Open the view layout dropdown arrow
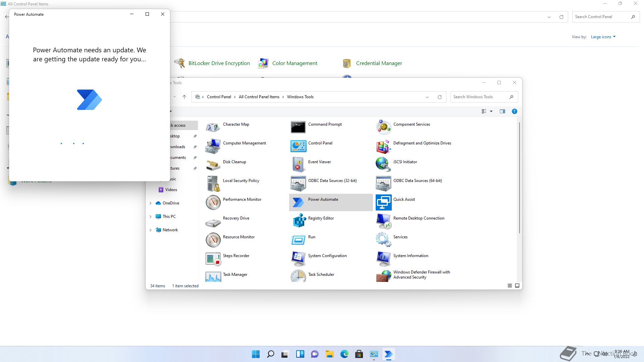The width and height of the screenshot is (644, 362). 491,111
